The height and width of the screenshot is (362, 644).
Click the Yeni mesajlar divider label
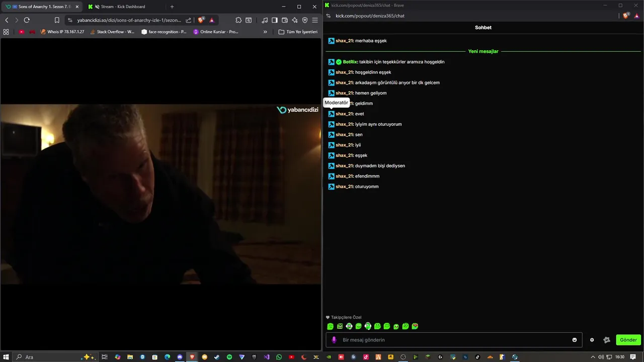click(483, 51)
